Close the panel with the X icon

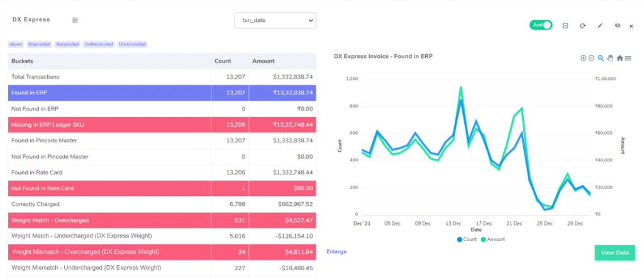(631, 26)
